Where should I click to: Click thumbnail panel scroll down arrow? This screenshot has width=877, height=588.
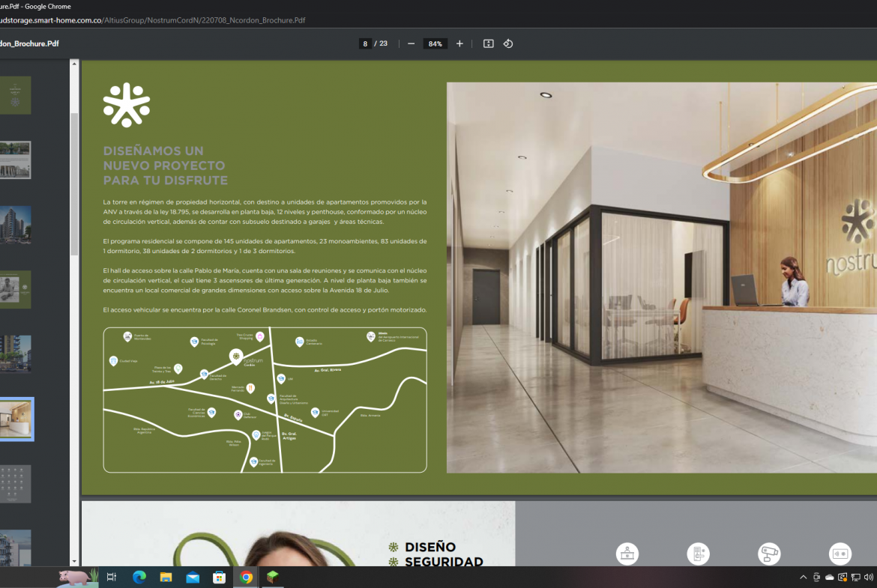coord(74,561)
